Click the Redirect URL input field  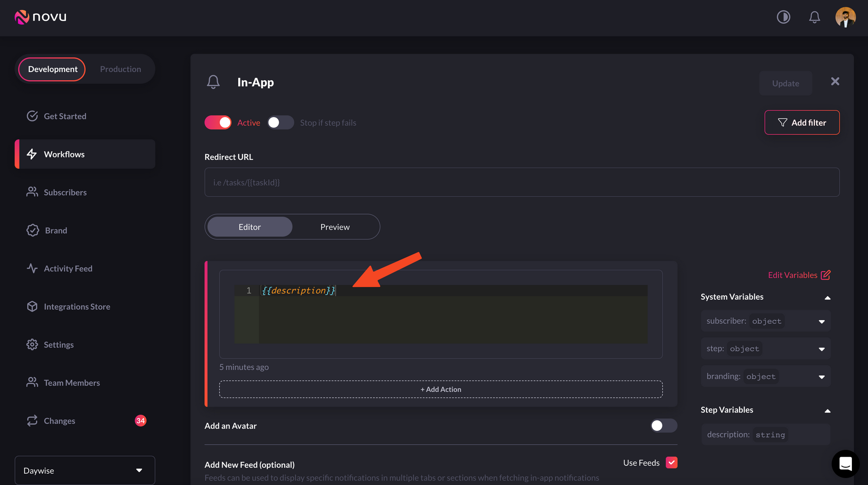pos(522,182)
